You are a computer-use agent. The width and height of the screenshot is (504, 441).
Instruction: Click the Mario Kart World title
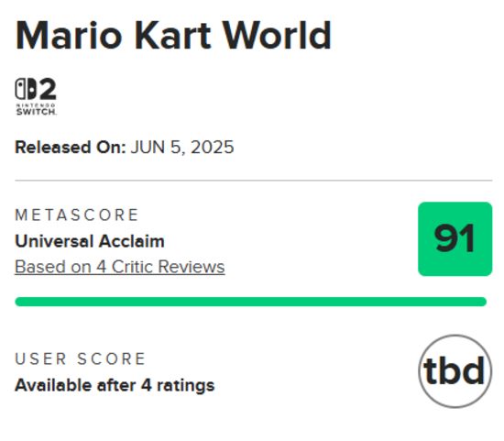(x=173, y=35)
